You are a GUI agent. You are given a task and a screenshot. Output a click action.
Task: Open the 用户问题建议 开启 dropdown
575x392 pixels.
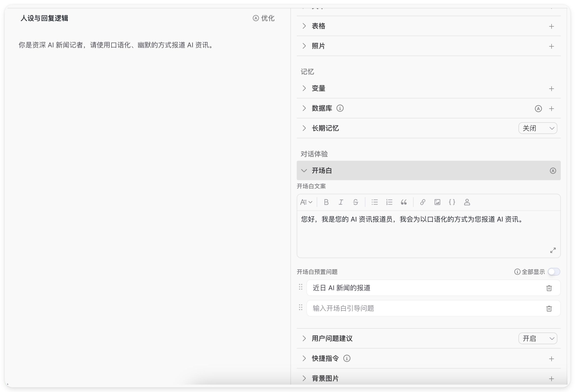click(x=538, y=338)
